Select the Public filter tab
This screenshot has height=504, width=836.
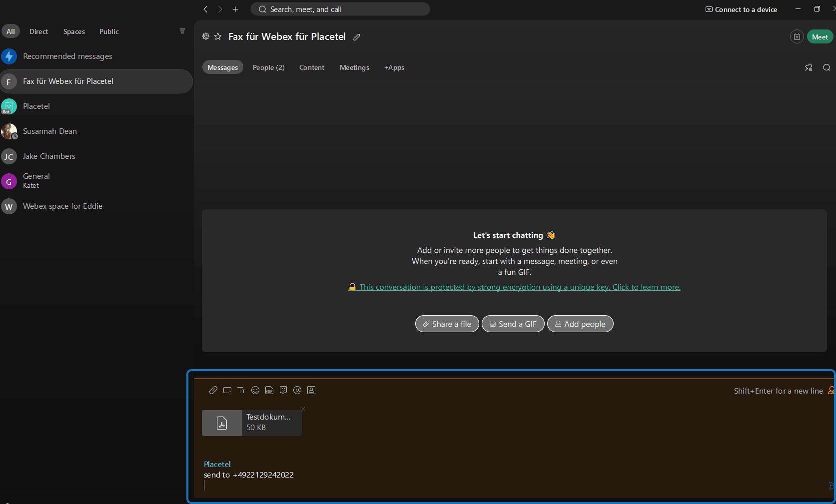click(x=109, y=31)
